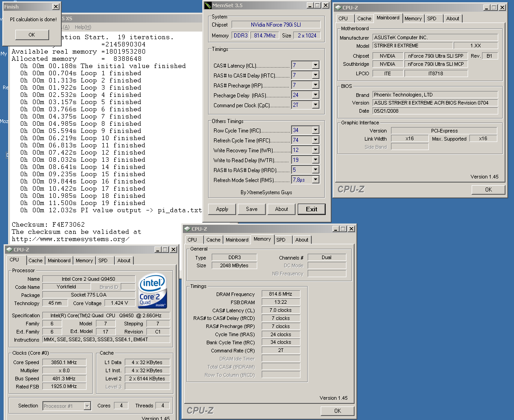
Task: Click Level 2 cache value 2 x 6144 KBytes
Action: 147,379
